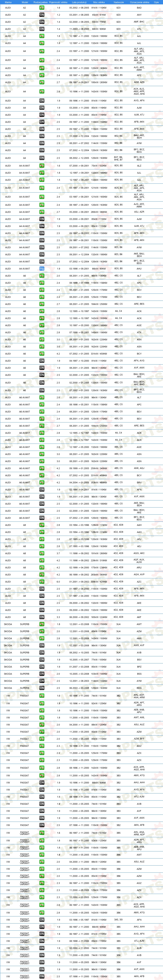Click the 8H7, B6, 8HE, B7 body cell
The height and width of the screenshot is (980, 163).
click(119, 158)
